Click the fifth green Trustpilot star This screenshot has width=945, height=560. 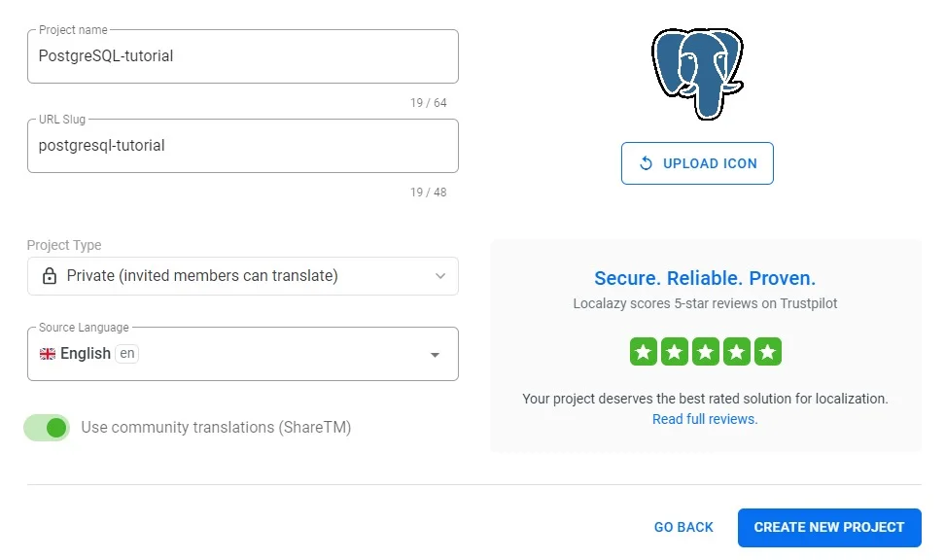point(768,352)
